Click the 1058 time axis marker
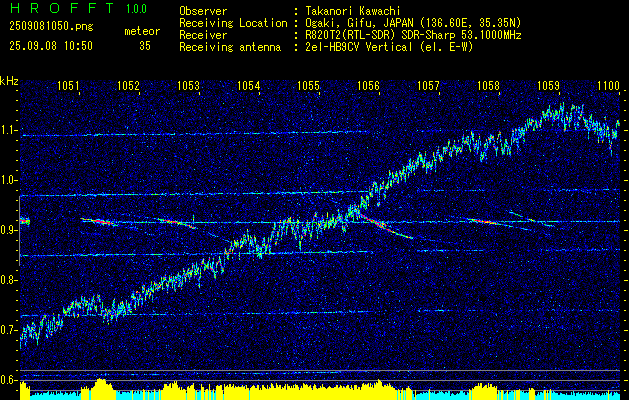This screenshot has width=629, height=400. (489, 85)
